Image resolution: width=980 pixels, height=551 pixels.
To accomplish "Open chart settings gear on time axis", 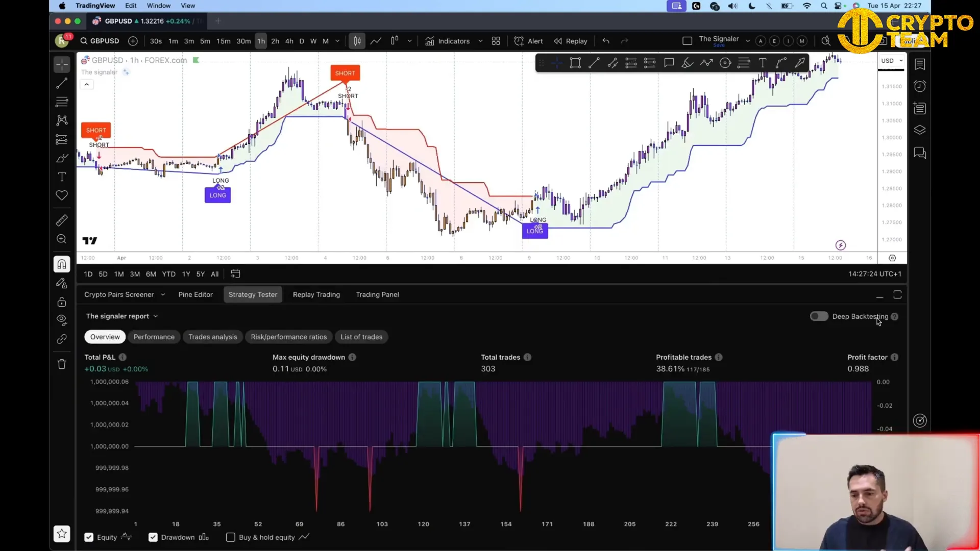I will click(x=892, y=258).
